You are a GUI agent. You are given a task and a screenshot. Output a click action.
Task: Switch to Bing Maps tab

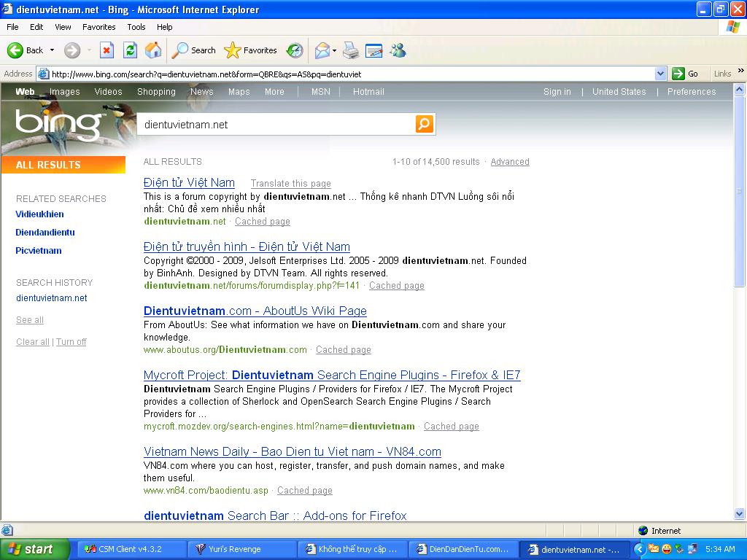click(x=239, y=91)
